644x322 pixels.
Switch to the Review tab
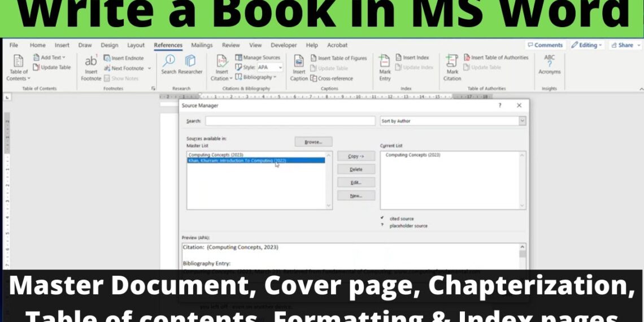(231, 45)
